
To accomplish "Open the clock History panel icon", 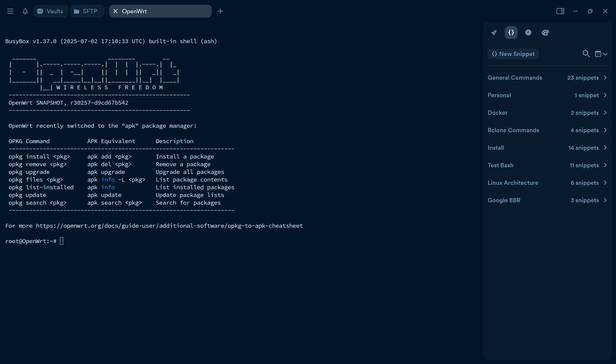I will point(528,33).
